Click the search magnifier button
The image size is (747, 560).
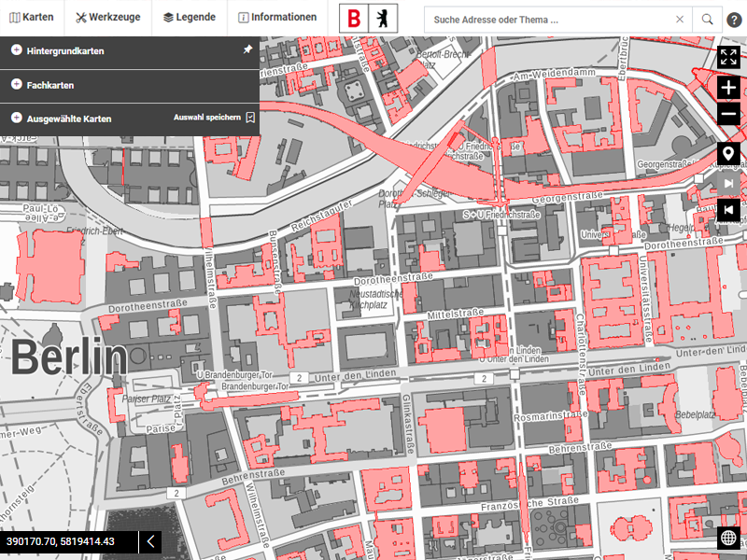click(x=708, y=20)
